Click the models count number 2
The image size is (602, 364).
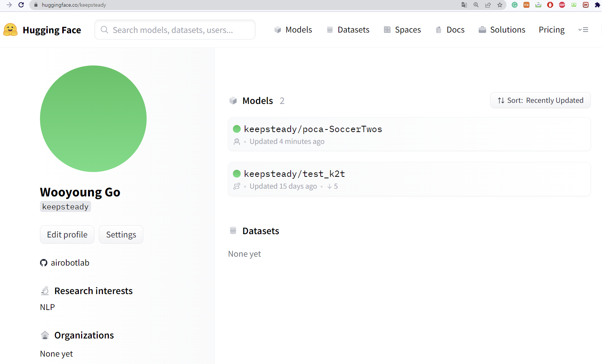[x=282, y=101]
